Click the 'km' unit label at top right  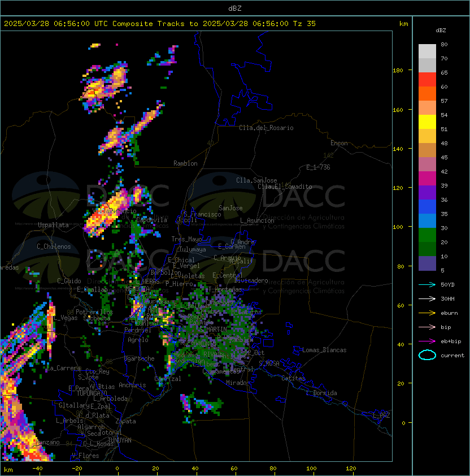coord(403,24)
